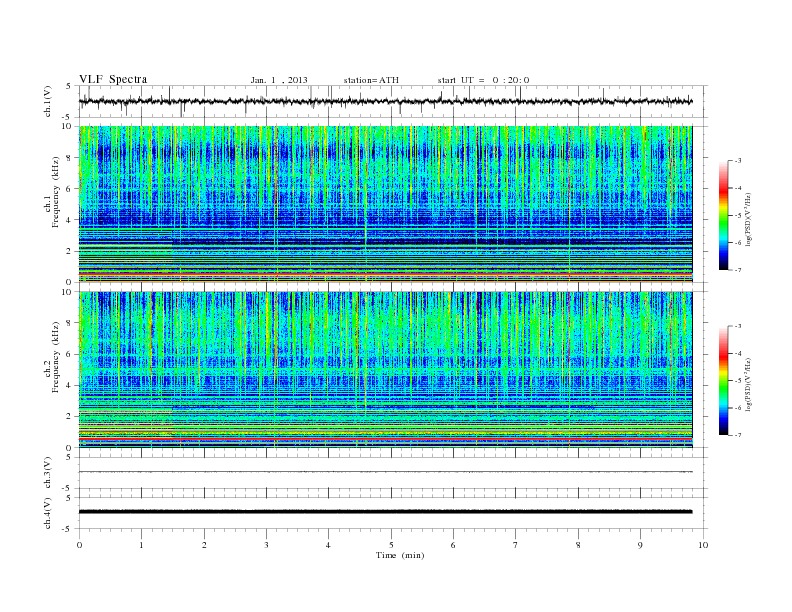Select the ch.4(V) axis label
Screen dimensions: 792x612
[47, 513]
